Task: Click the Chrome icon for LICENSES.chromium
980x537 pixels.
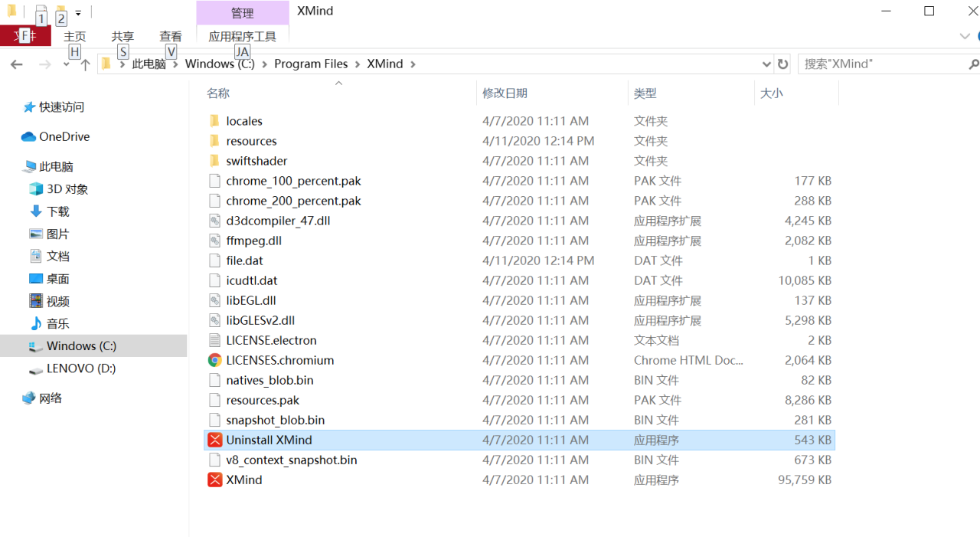Action: tap(214, 360)
